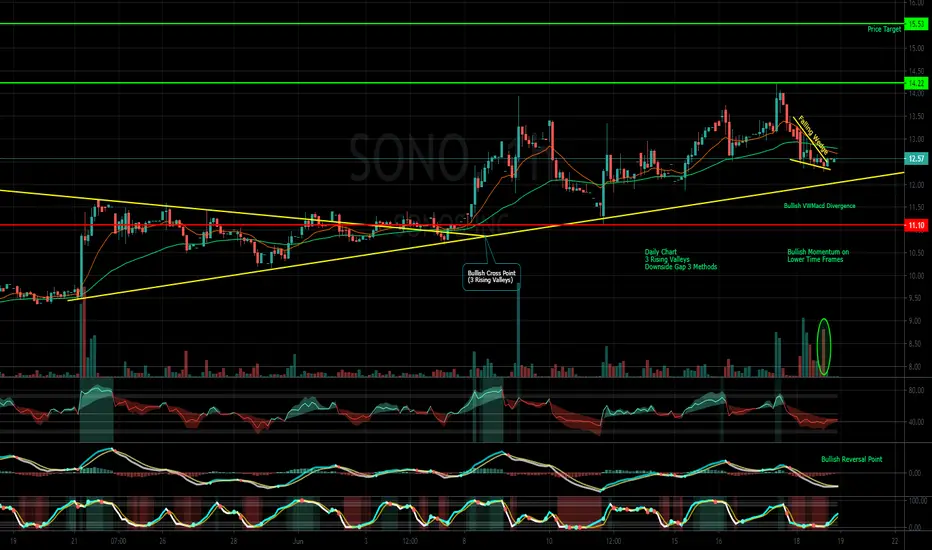Click the "15" date on time axis
The width and height of the screenshot is (932, 550).
[675, 541]
